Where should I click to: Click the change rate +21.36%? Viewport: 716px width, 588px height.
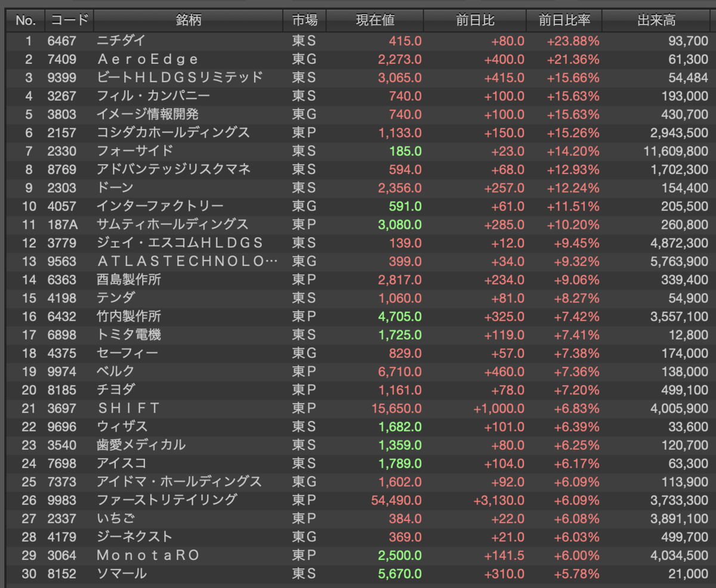573,60
